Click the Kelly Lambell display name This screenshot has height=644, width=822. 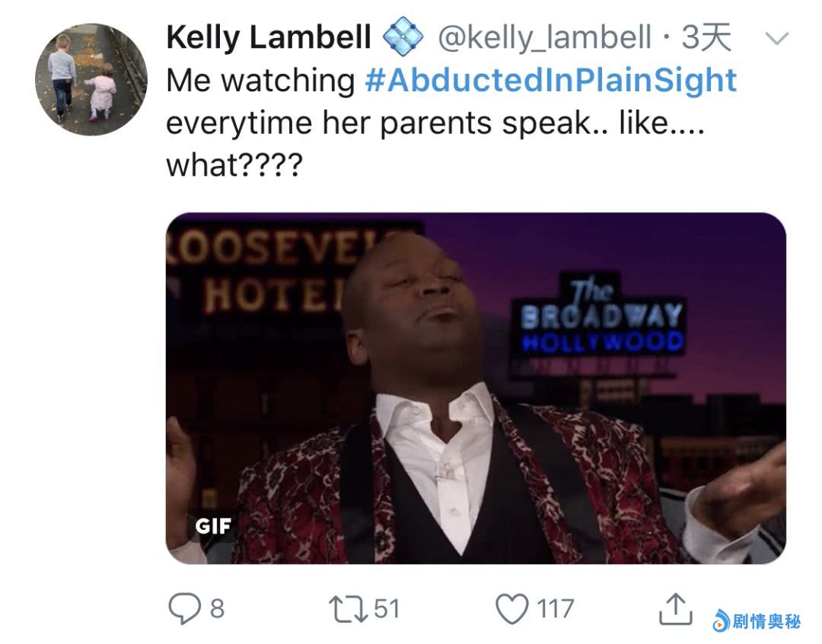click(x=269, y=37)
